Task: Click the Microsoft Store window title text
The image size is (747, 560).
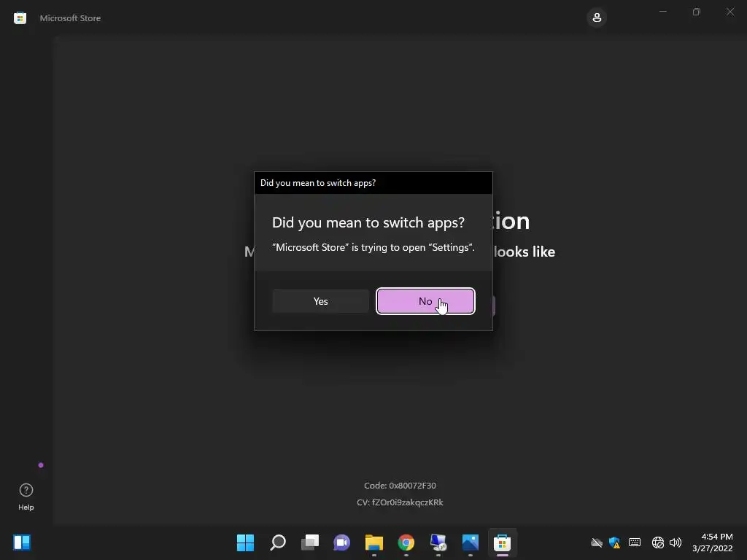Action: tap(70, 18)
